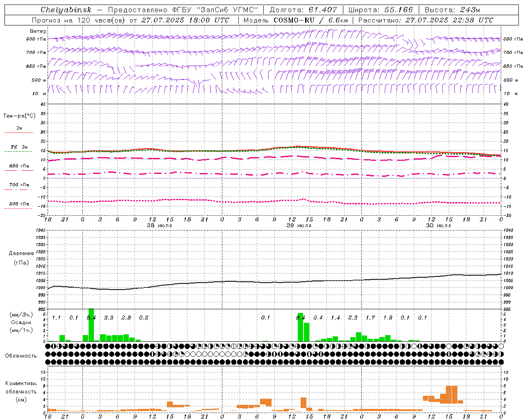Click the 2.3 precipitation total value

click(353, 317)
